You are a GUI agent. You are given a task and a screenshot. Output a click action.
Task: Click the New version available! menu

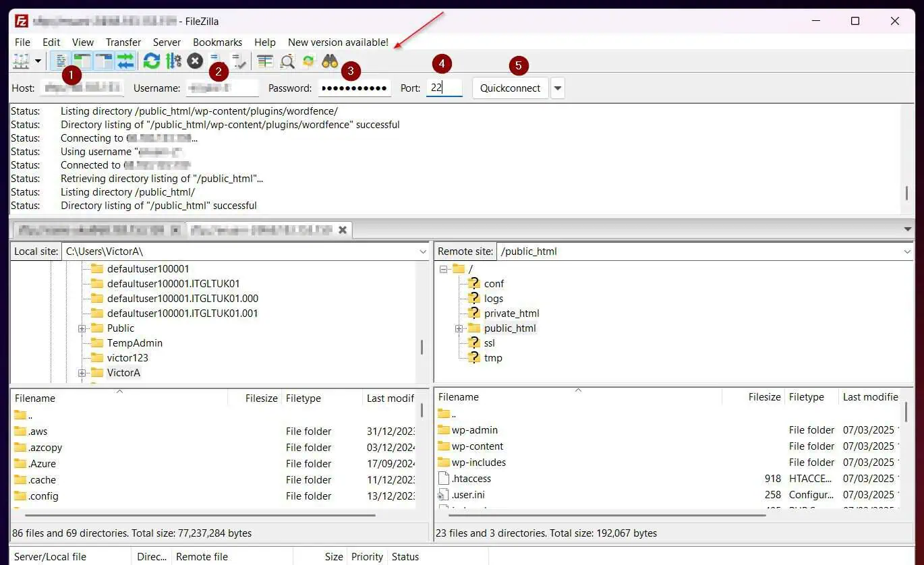point(338,42)
